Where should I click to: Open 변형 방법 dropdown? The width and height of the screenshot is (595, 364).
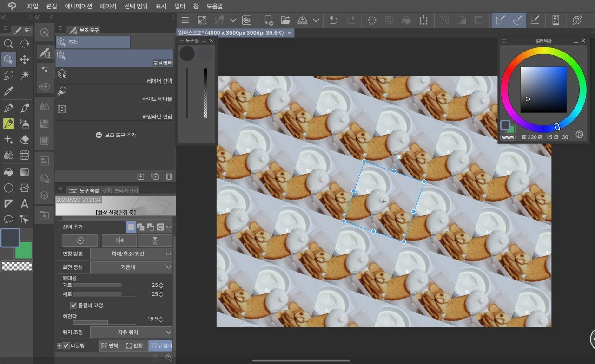131,254
